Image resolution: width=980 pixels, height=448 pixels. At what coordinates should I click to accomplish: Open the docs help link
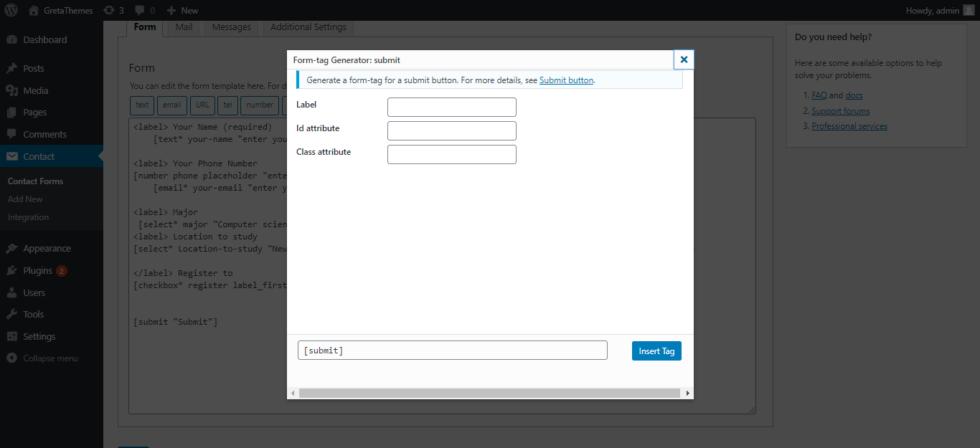point(854,95)
